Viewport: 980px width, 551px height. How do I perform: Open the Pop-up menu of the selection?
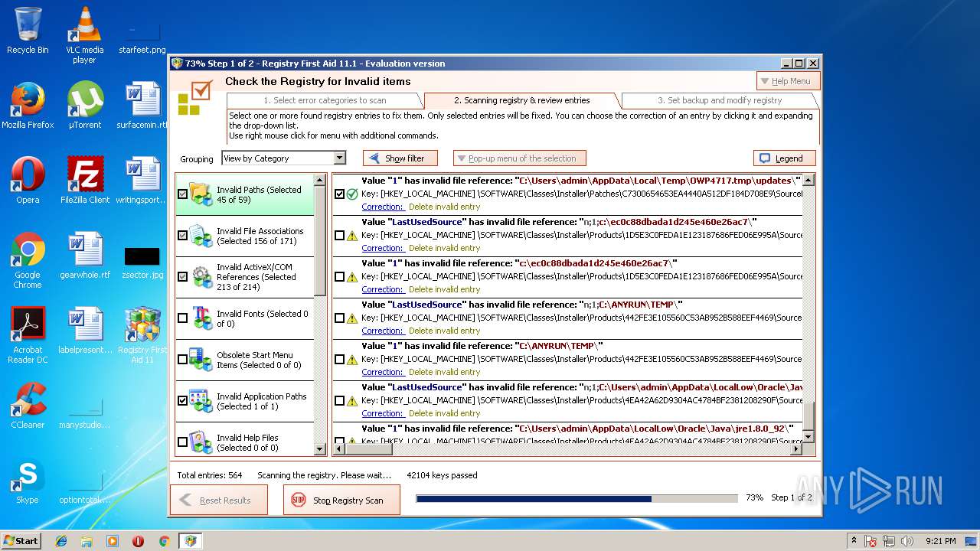(520, 158)
